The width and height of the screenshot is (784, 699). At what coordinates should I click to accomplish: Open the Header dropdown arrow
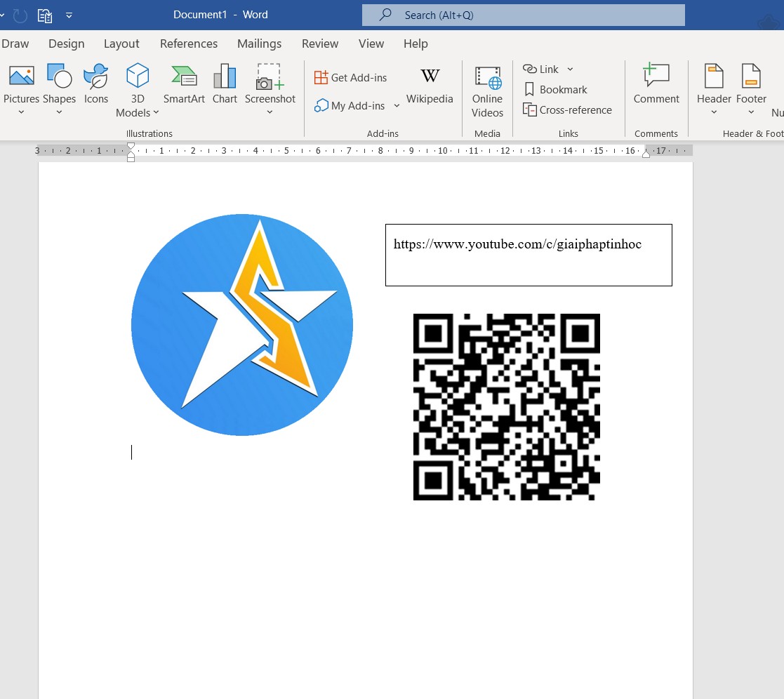click(x=714, y=112)
